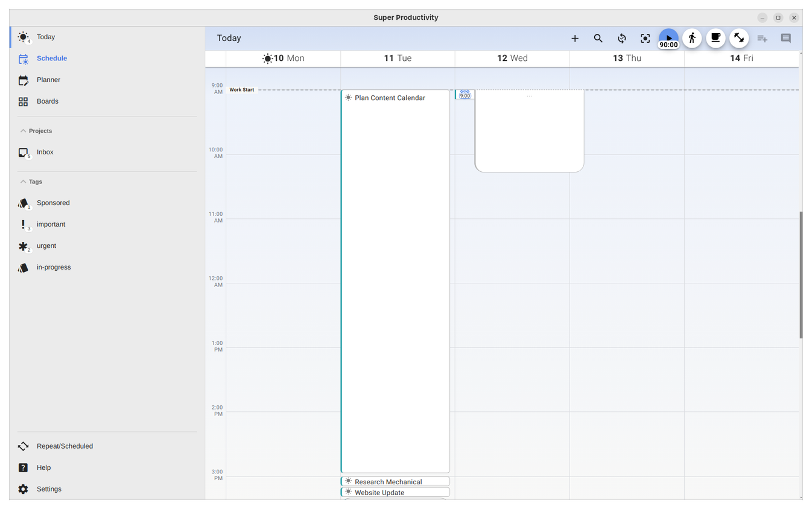Image resolution: width=812 pixels, height=509 pixels.
Task: Click the Today page title
Action: coord(229,38)
